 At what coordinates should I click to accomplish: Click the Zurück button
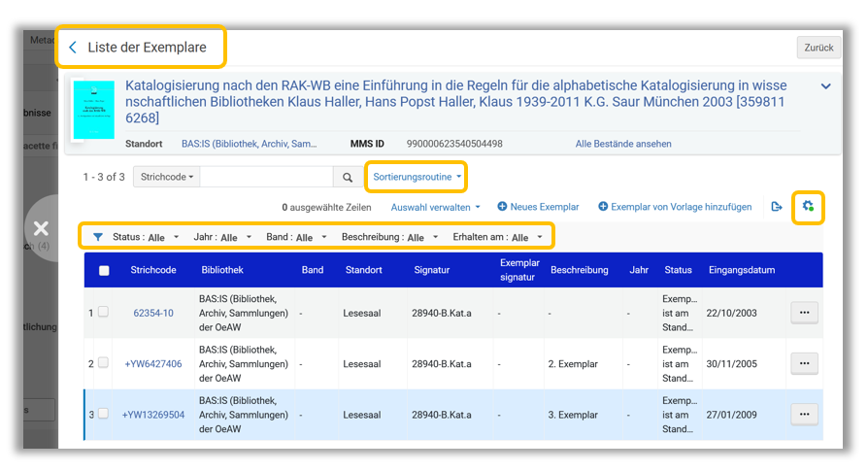[818, 48]
